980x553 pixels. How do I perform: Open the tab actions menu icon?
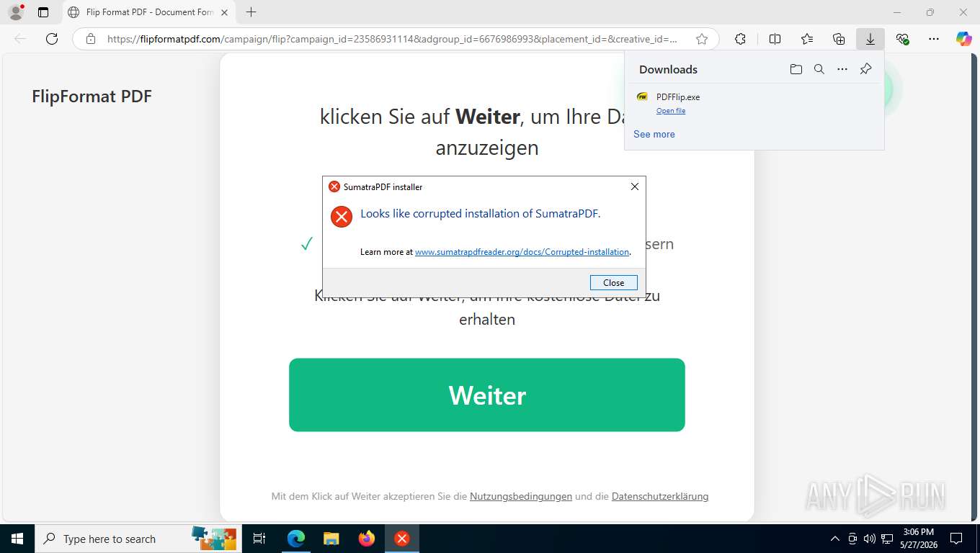43,12
